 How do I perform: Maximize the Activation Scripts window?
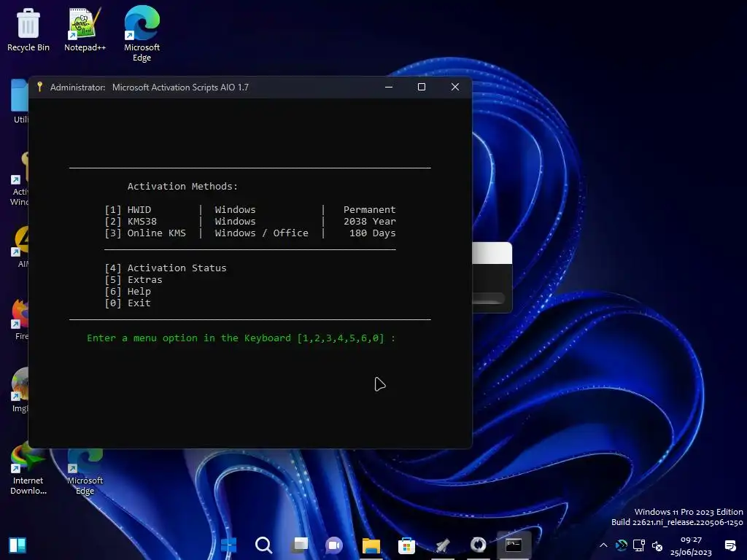tap(422, 87)
